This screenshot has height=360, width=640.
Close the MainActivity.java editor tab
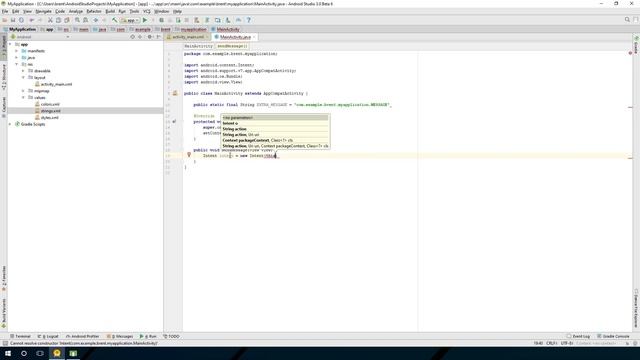tap(254, 37)
